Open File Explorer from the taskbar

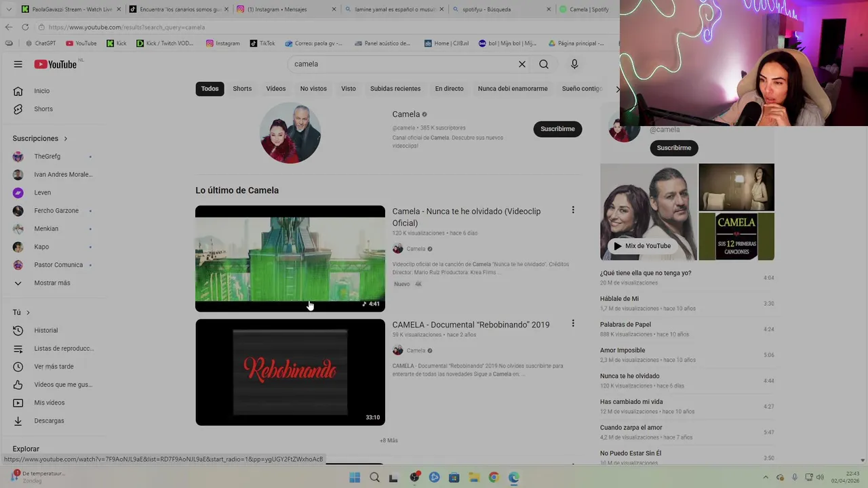[474, 478]
